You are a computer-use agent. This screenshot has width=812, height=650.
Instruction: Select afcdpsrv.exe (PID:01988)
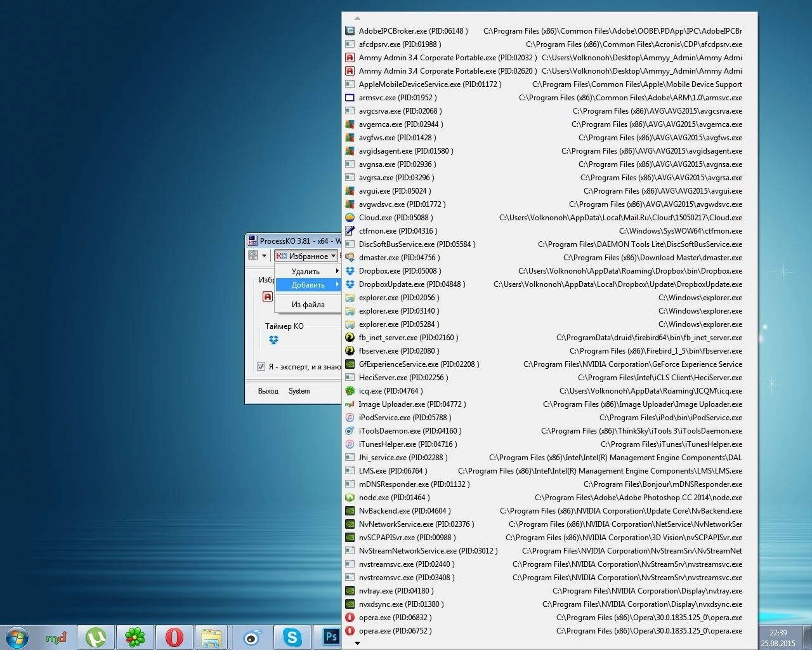549,44
